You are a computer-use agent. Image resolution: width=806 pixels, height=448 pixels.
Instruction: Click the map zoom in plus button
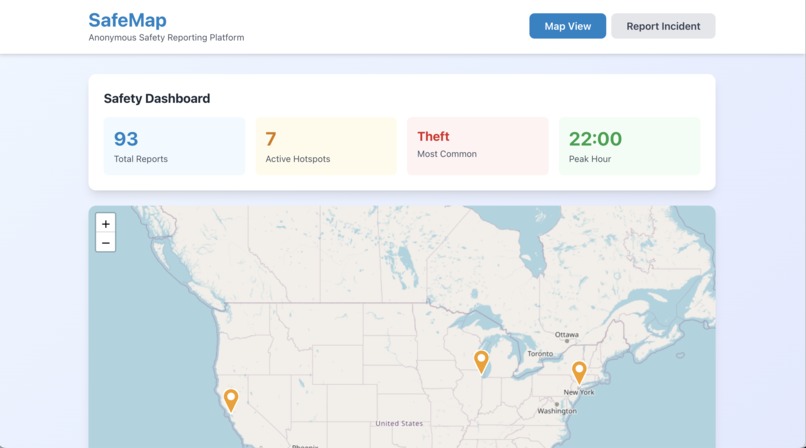105,224
